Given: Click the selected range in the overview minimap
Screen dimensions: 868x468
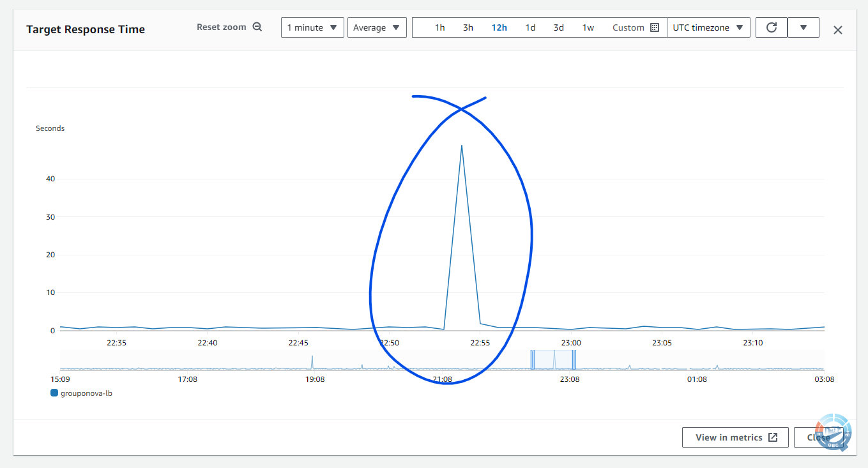Looking at the screenshot, I should point(553,359).
